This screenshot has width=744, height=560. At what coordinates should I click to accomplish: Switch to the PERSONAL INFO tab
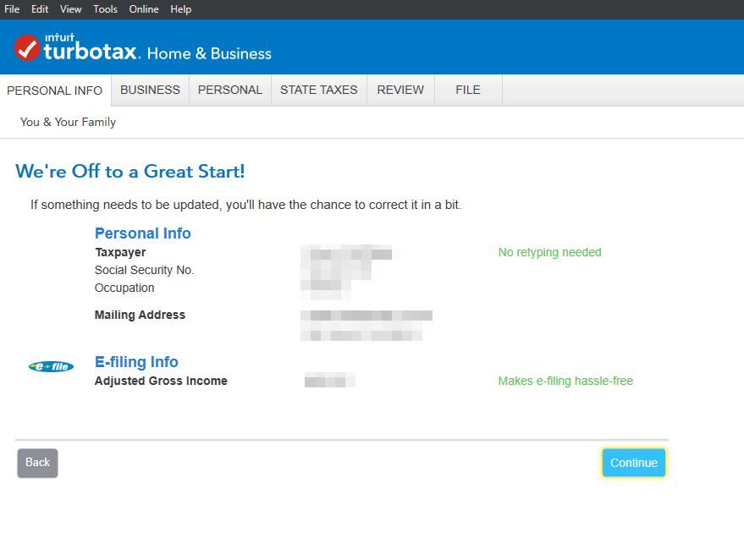coord(54,91)
